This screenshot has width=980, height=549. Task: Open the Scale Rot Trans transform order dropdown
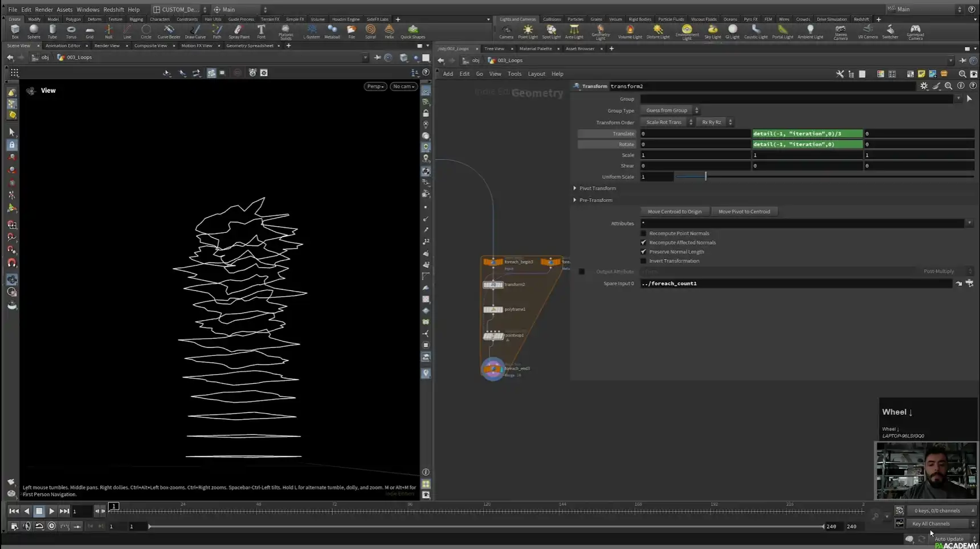coord(667,122)
